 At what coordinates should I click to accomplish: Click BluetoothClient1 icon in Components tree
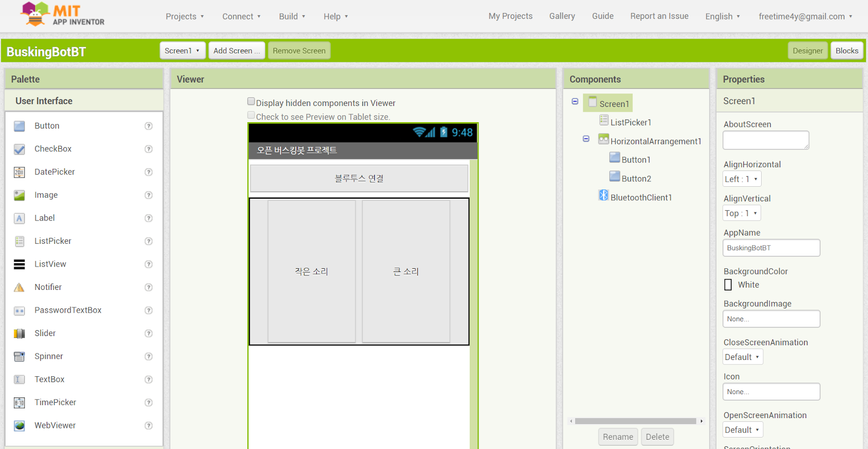pos(603,195)
